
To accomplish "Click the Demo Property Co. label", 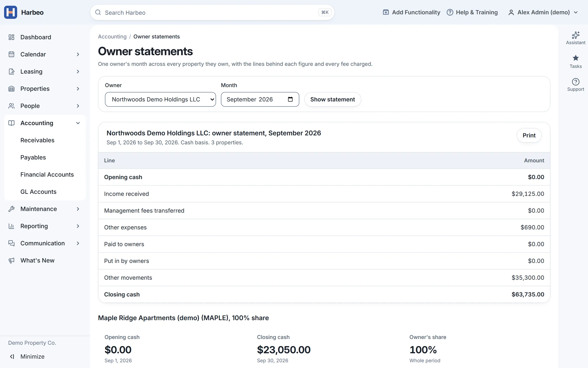I will (32, 343).
